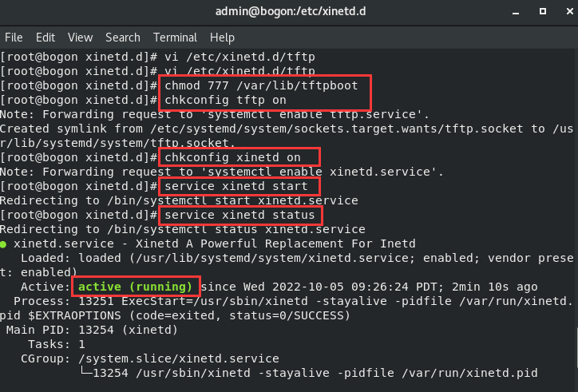The width and height of the screenshot is (578, 392).
Task: Open the File menu
Action: click(x=14, y=38)
